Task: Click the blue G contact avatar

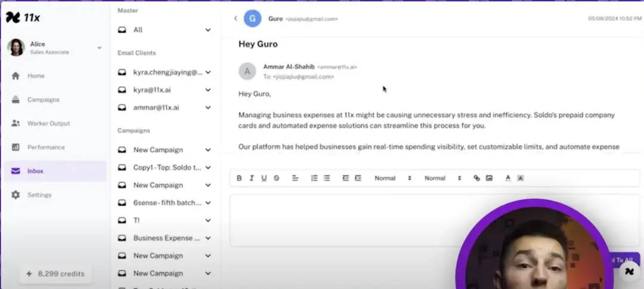Action: tap(253, 19)
